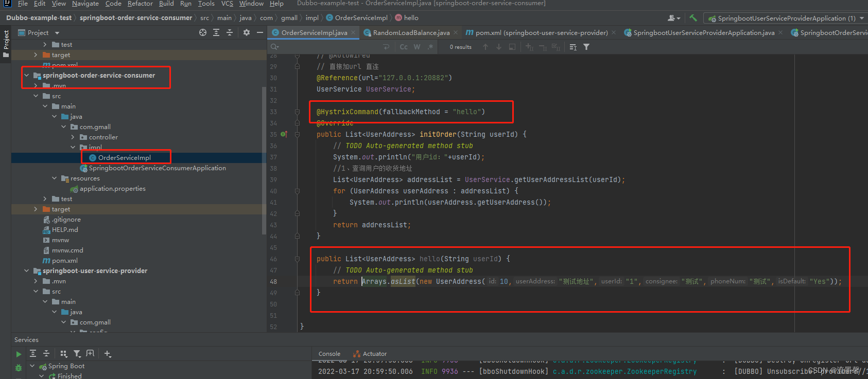The image size is (868, 379).
Task: Open Services node in new tab
Action: point(91,353)
